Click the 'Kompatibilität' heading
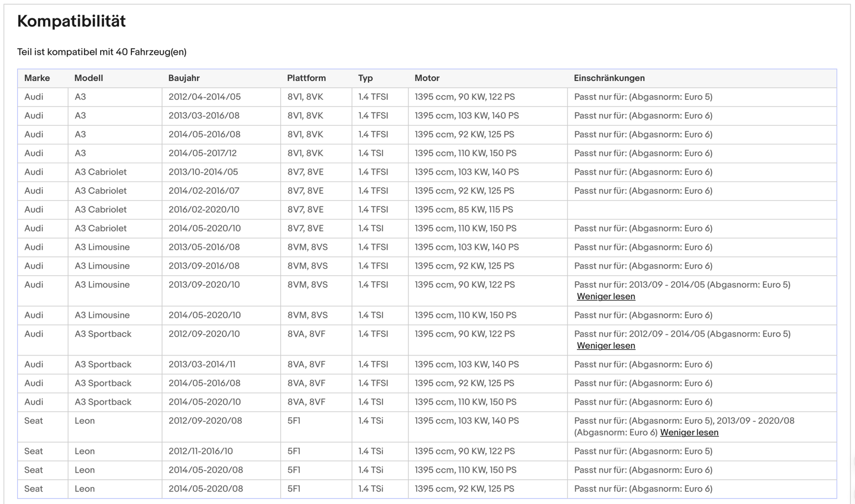The image size is (855, 504). 71,21
